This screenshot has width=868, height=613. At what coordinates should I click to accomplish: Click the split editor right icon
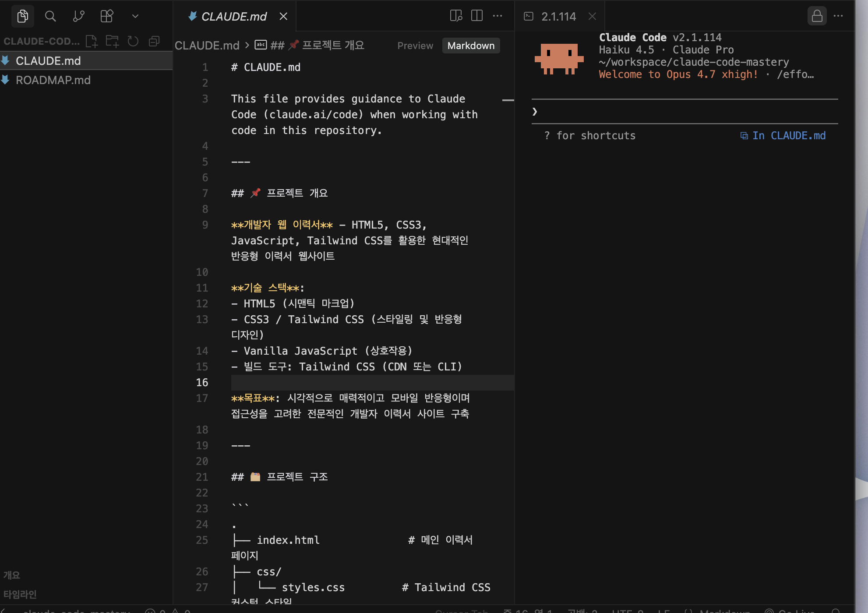(x=476, y=16)
